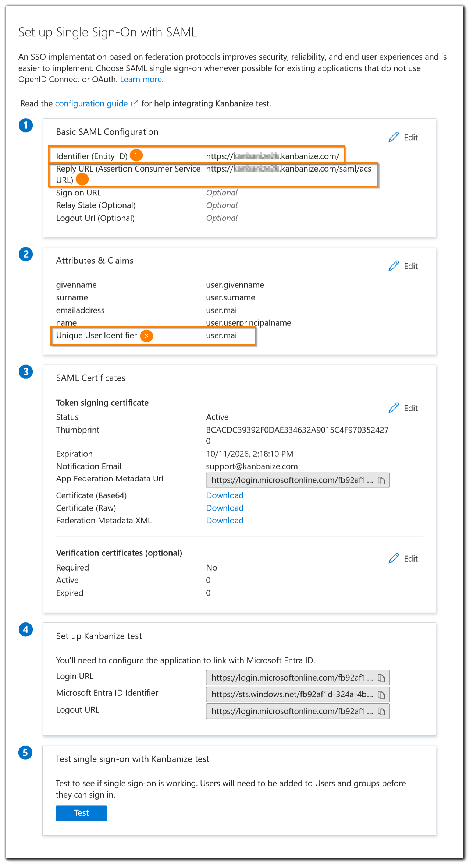Click the Edit label in Basic SAML Configuration
The height and width of the screenshot is (868, 473).
pos(411,137)
